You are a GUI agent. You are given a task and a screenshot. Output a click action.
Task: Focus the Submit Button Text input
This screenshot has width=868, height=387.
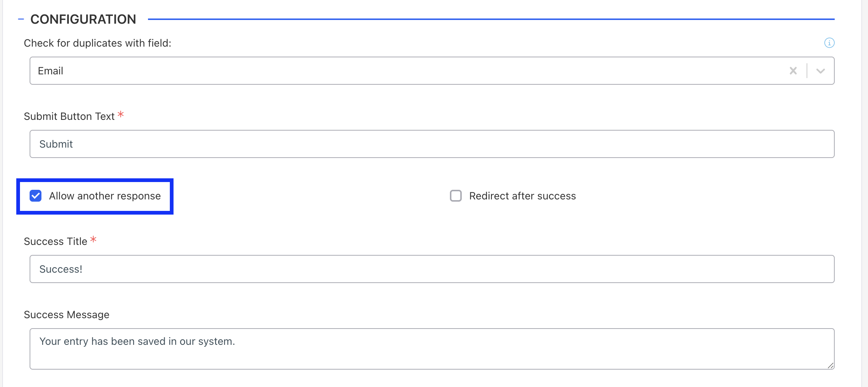pyautogui.click(x=432, y=144)
